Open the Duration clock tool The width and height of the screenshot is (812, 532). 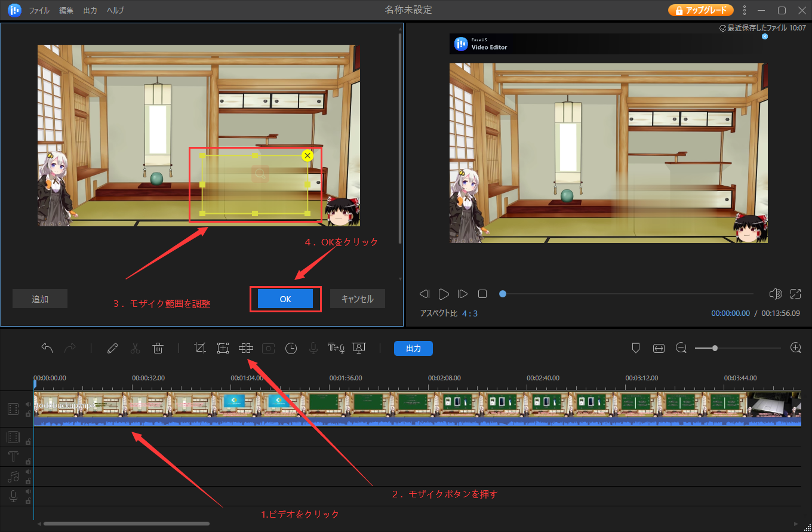click(291, 348)
